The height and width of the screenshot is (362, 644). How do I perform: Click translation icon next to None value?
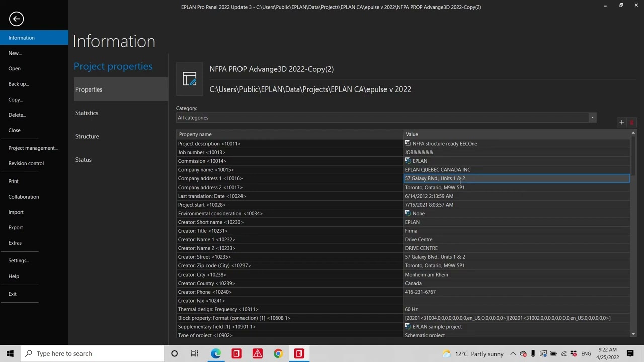[408, 213]
